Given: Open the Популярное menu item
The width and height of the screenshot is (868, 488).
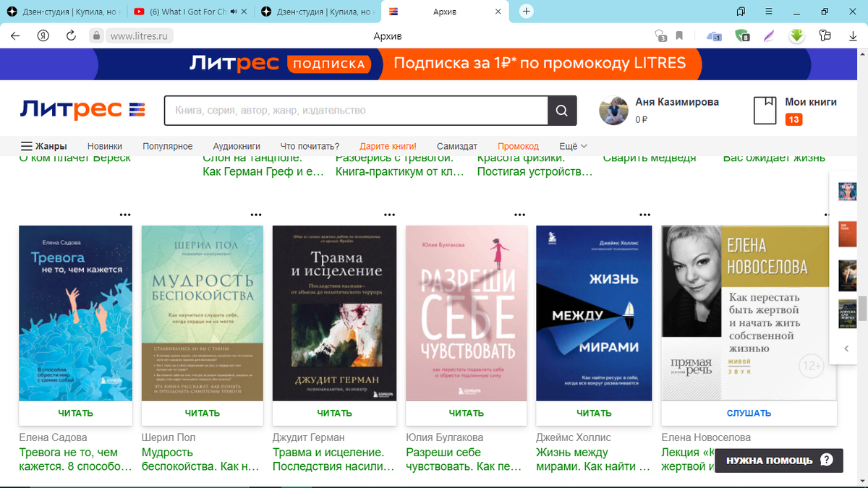Looking at the screenshot, I should 168,146.
